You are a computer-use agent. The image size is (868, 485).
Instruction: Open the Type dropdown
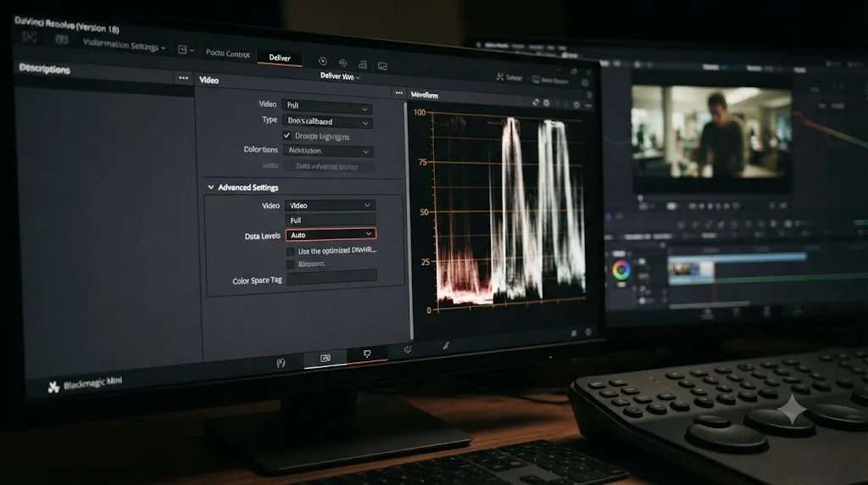tap(326, 120)
